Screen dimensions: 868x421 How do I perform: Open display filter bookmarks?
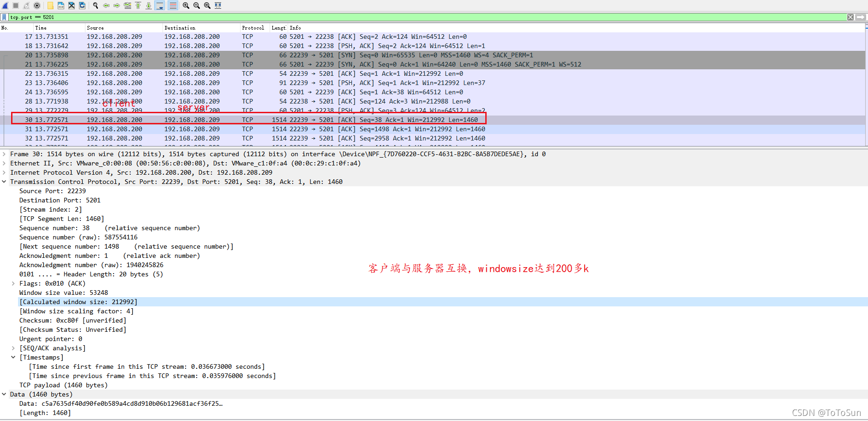tap(5, 17)
